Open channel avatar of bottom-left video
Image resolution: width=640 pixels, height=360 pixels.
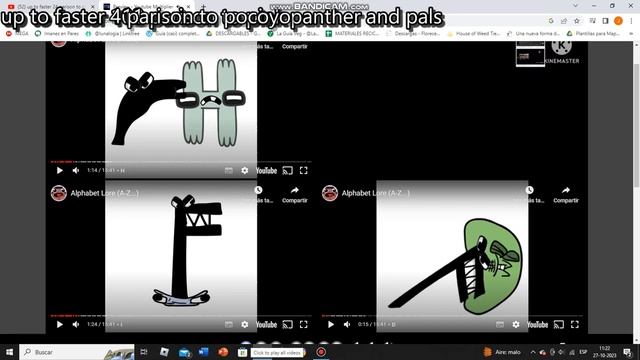coord(59,193)
